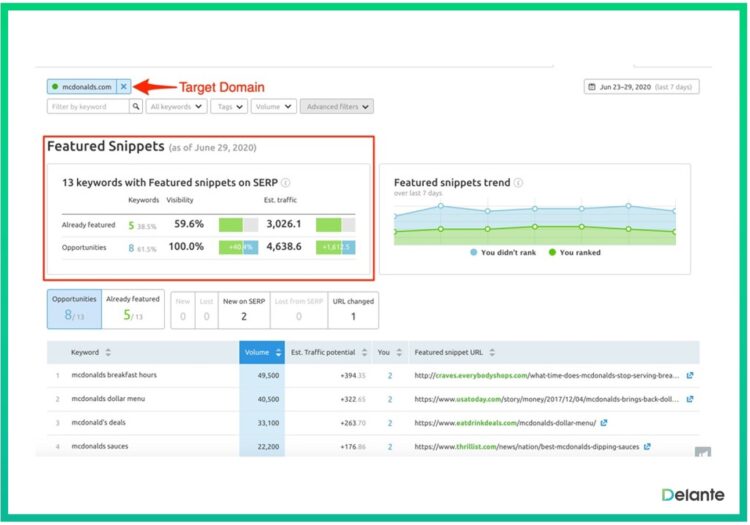Click position 2 for breakfast hours row
Viewport: 750px width, 525px height.
click(390, 376)
